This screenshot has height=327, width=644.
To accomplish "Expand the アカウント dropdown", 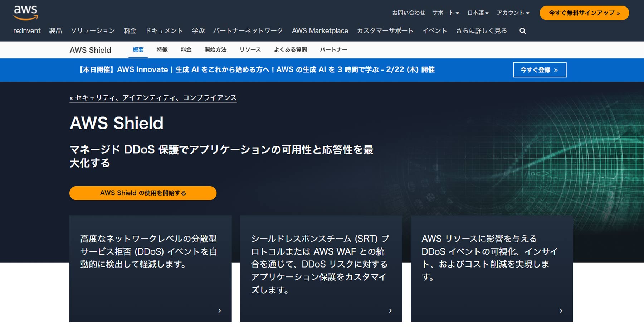I will point(512,12).
